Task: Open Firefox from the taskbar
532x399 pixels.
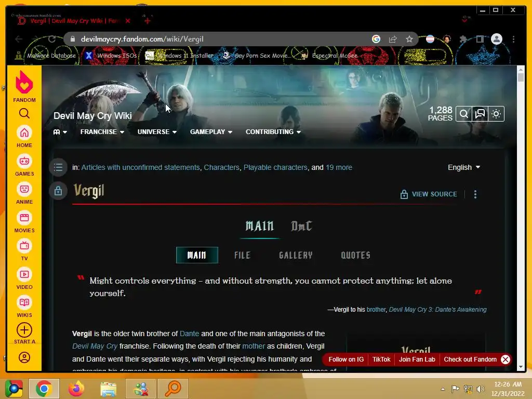Action: (x=76, y=389)
